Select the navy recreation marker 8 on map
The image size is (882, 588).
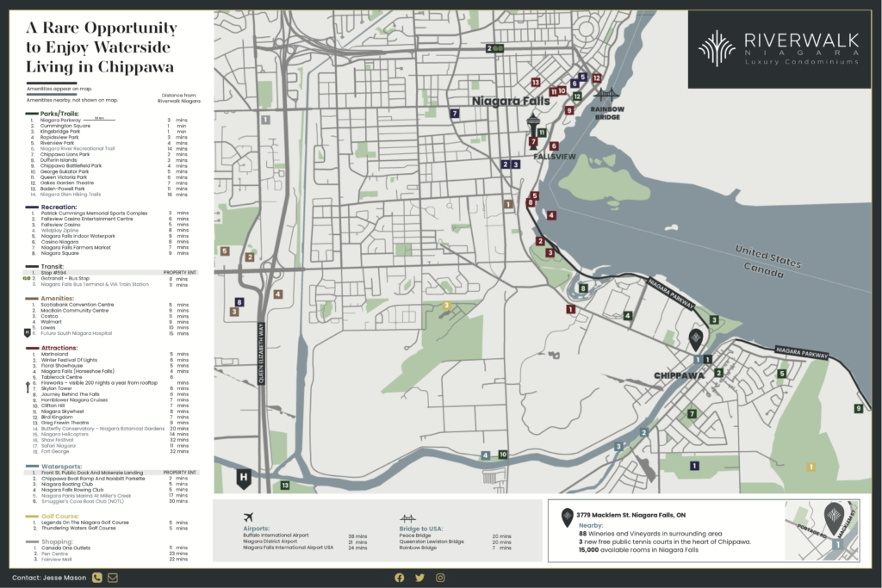point(239,302)
